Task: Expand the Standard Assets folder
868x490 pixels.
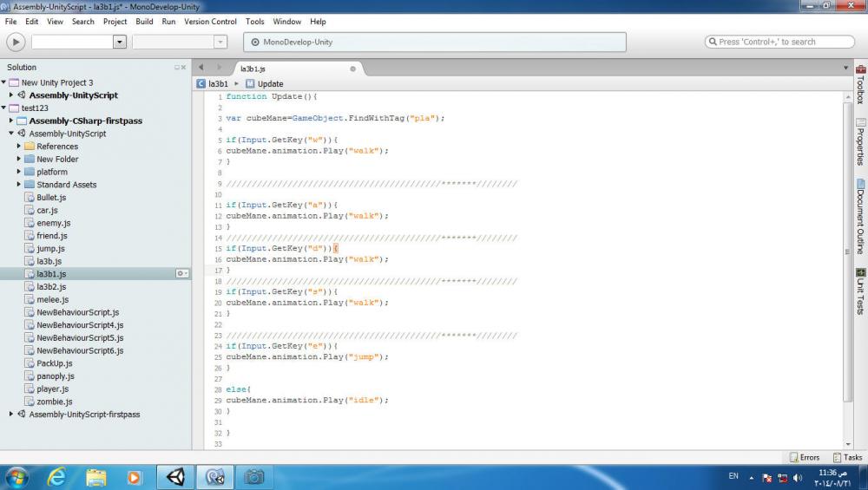Action: (19, 184)
